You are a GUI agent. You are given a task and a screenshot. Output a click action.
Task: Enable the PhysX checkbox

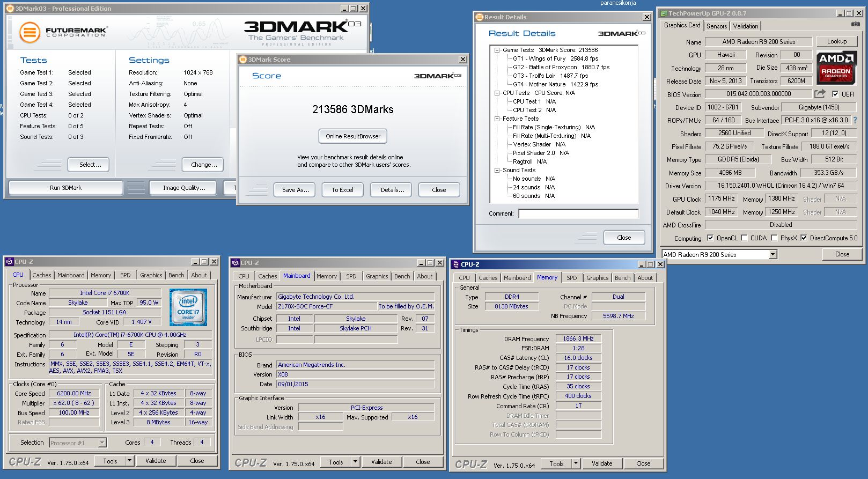click(774, 238)
